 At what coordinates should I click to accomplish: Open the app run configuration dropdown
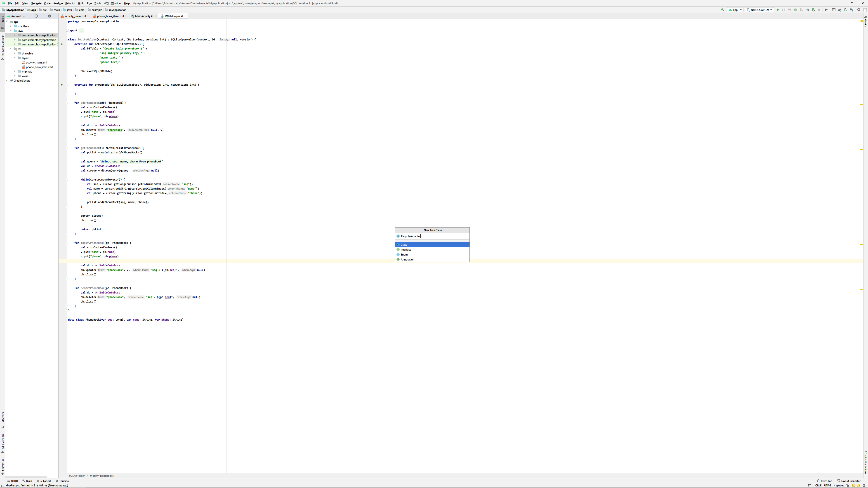pyautogui.click(x=735, y=10)
